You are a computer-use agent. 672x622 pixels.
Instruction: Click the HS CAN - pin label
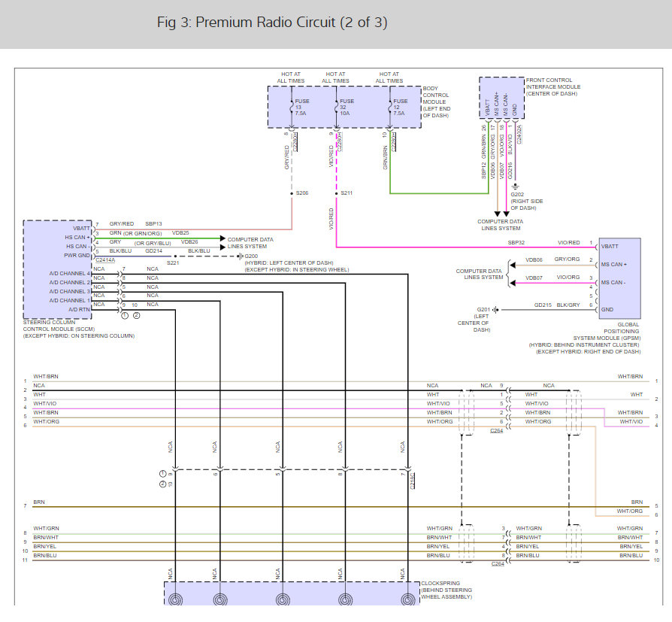click(x=78, y=246)
